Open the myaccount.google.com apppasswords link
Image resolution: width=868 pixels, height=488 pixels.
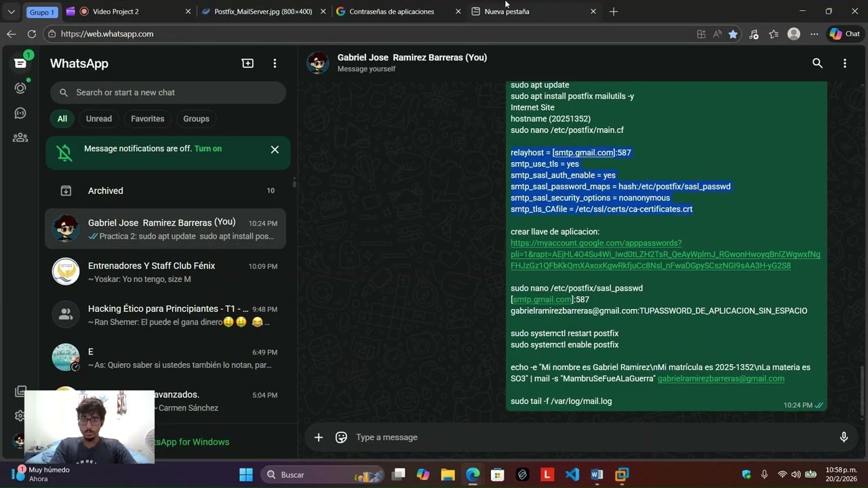coord(665,254)
